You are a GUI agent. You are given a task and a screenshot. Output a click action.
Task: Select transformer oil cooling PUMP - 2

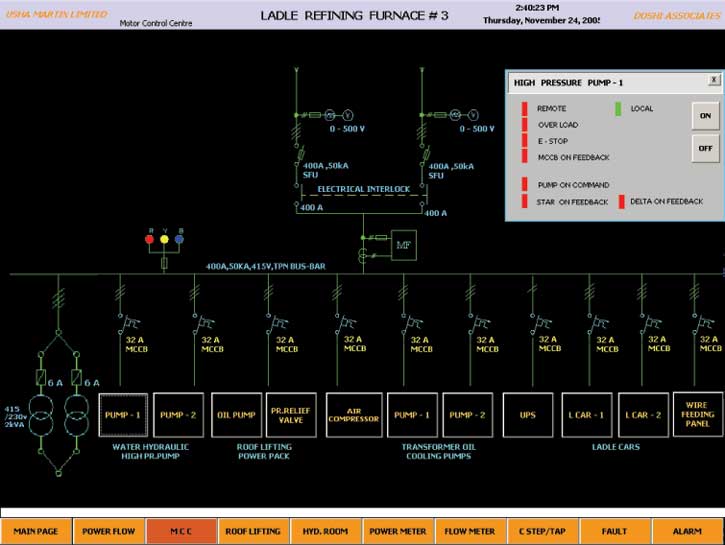click(467, 415)
